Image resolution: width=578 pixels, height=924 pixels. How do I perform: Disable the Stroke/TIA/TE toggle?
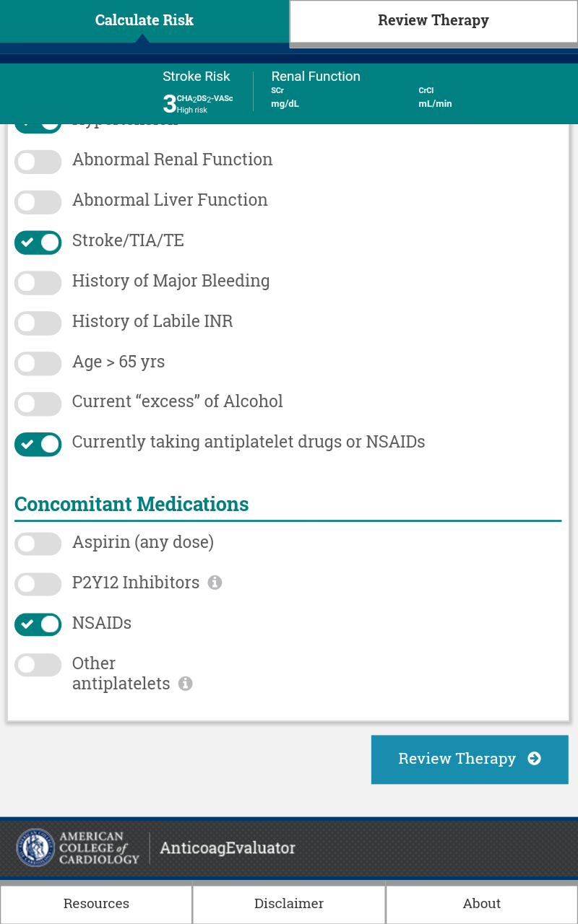38,243
